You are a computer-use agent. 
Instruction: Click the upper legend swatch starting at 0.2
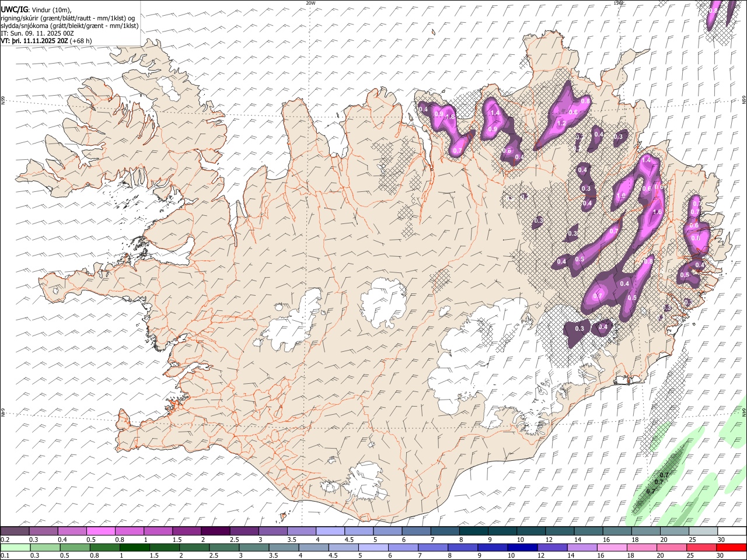coord(15,531)
